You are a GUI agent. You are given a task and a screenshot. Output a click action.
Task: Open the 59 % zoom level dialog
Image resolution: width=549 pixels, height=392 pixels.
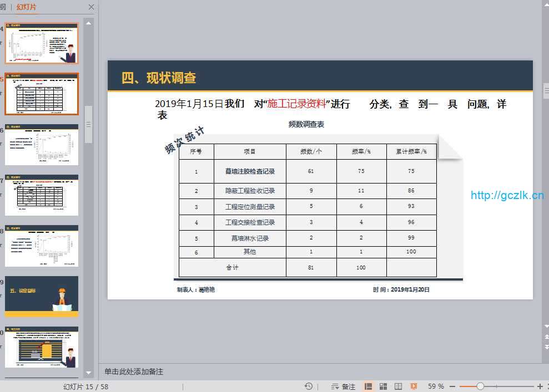(x=436, y=386)
